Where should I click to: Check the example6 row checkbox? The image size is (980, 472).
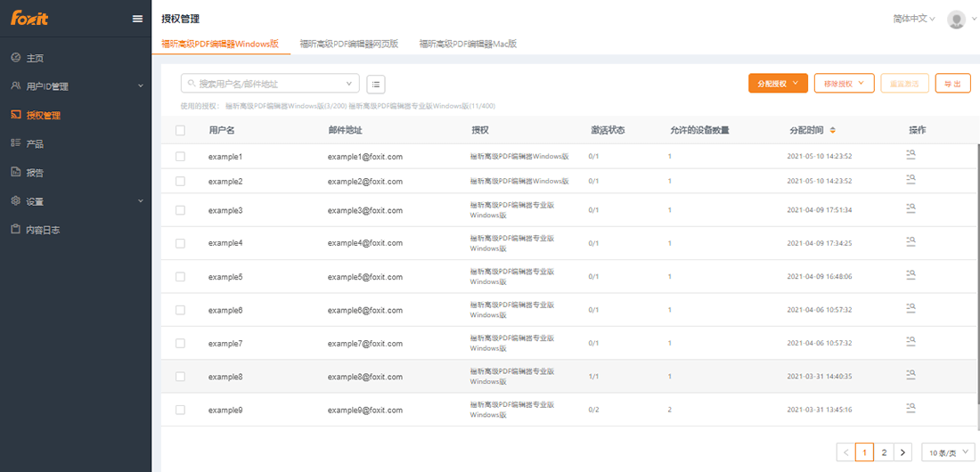[x=180, y=310]
